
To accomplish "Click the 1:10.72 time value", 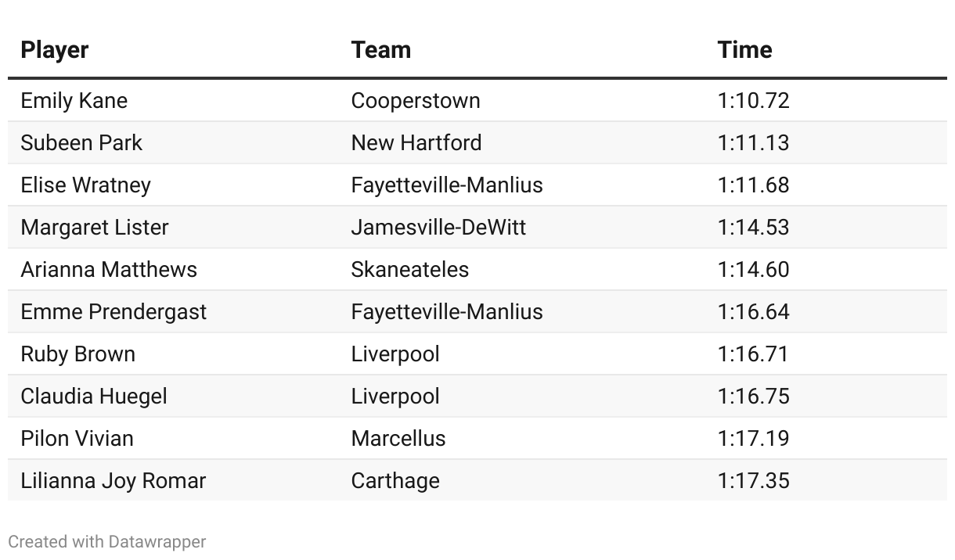I will [753, 101].
